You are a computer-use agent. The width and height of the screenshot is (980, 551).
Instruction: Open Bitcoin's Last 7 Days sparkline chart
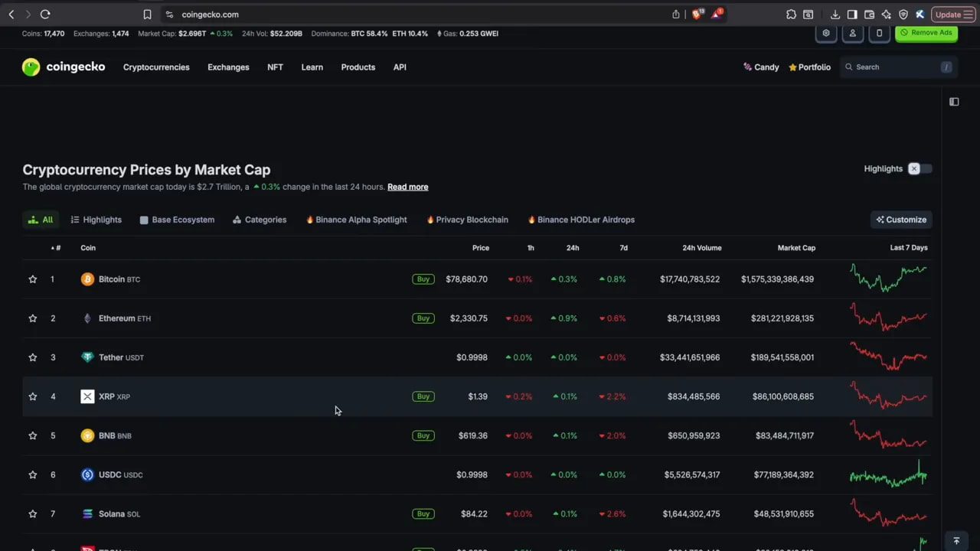(888, 279)
